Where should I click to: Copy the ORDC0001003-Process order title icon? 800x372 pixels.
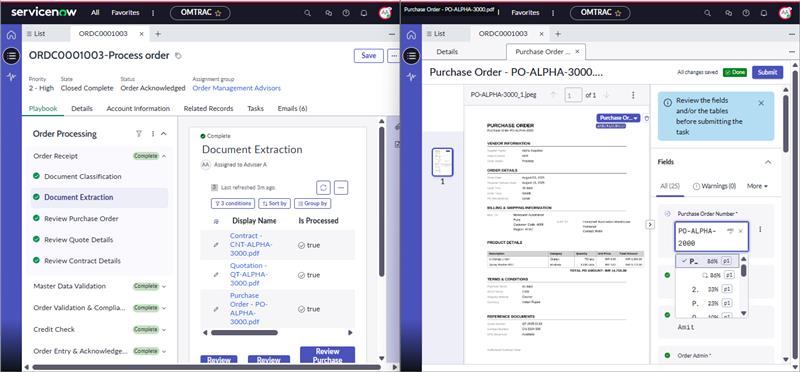pyautogui.click(x=178, y=56)
